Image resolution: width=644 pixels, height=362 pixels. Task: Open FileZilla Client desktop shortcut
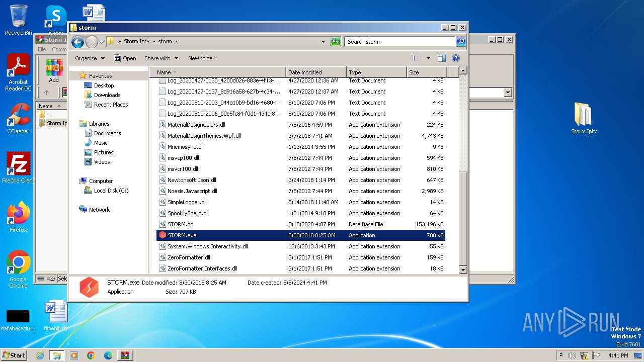coord(18,168)
